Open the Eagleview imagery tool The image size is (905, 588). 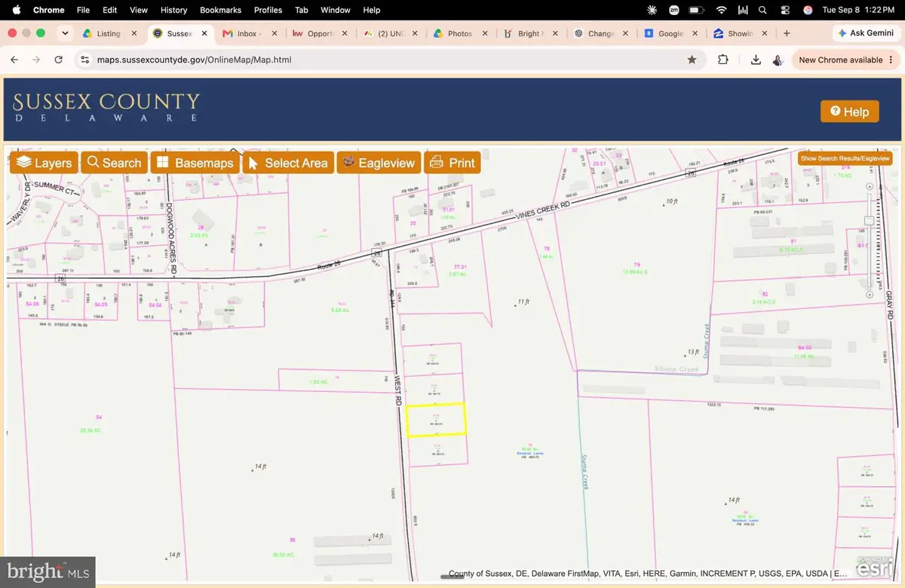[x=378, y=163]
